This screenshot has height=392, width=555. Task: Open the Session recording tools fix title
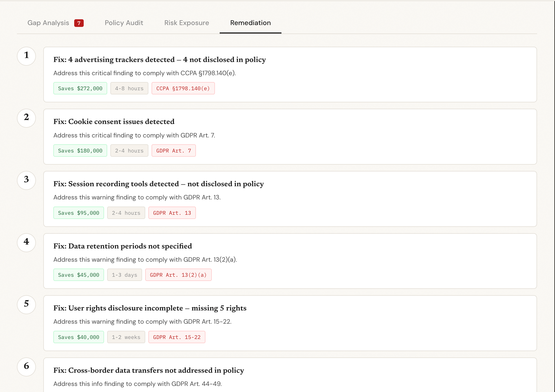pos(158,184)
